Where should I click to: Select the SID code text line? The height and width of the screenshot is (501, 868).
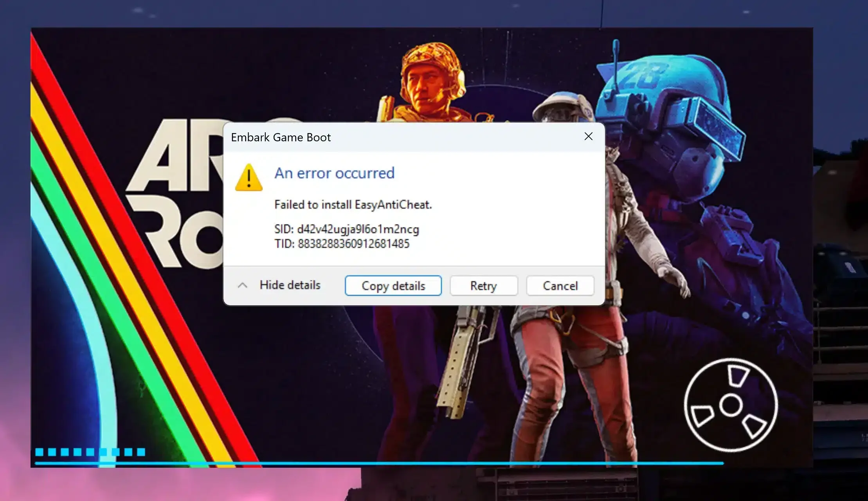point(347,229)
